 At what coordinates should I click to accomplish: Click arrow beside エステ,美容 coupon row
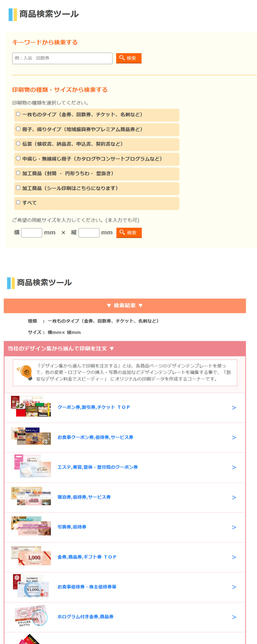pos(234,467)
